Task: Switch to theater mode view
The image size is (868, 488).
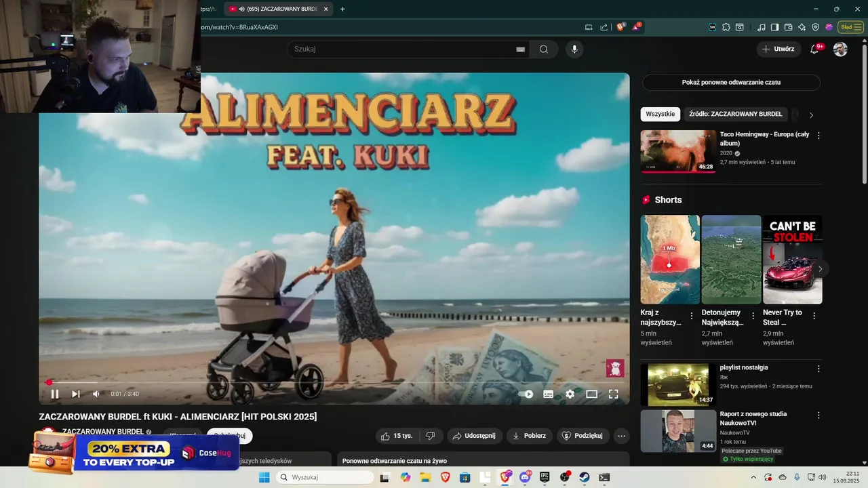Action: [592, 394]
